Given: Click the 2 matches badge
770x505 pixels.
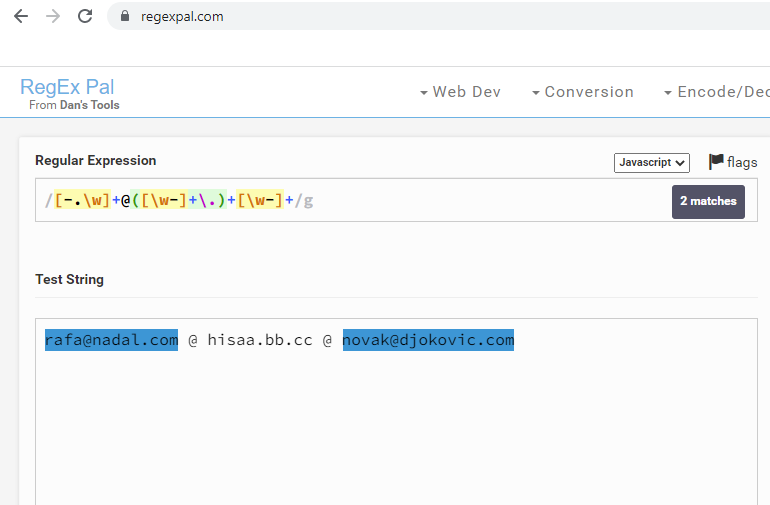Looking at the screenshot, I should (708, 201).
